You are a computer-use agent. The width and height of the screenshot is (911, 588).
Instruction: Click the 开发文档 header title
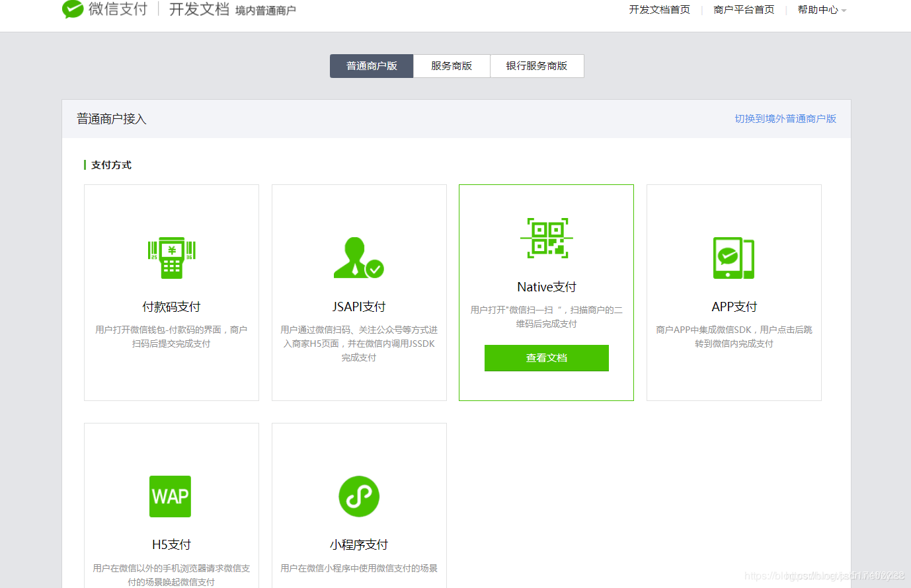(199, 9)
